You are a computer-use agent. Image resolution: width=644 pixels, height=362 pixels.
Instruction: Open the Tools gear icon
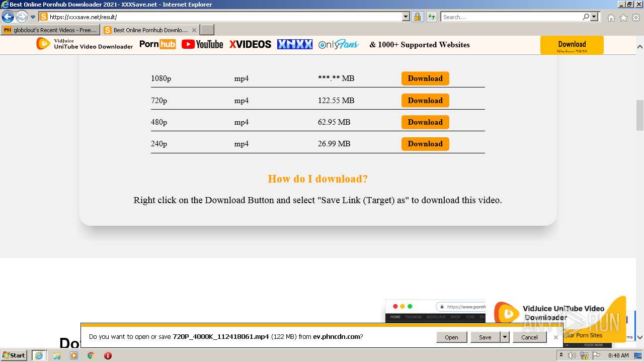[636, 18]
